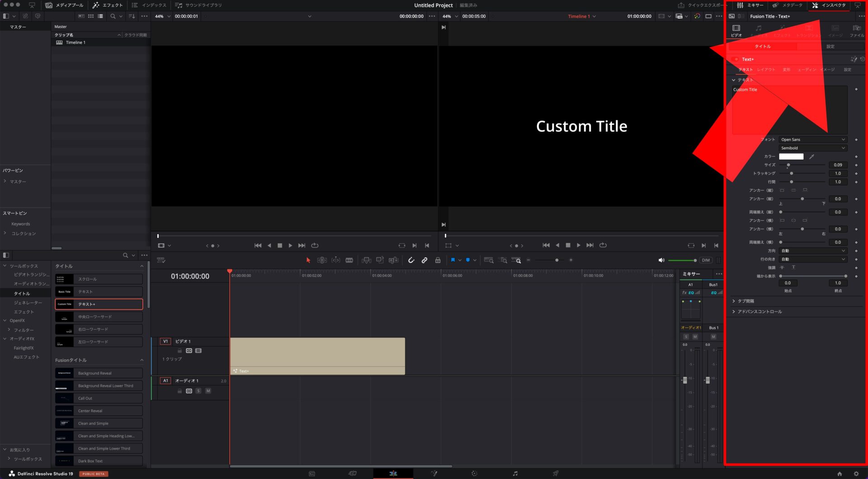This screenshot has height=479, width=868.
Task: Lock the ビデオ 1 track
Action: [179, 351]
